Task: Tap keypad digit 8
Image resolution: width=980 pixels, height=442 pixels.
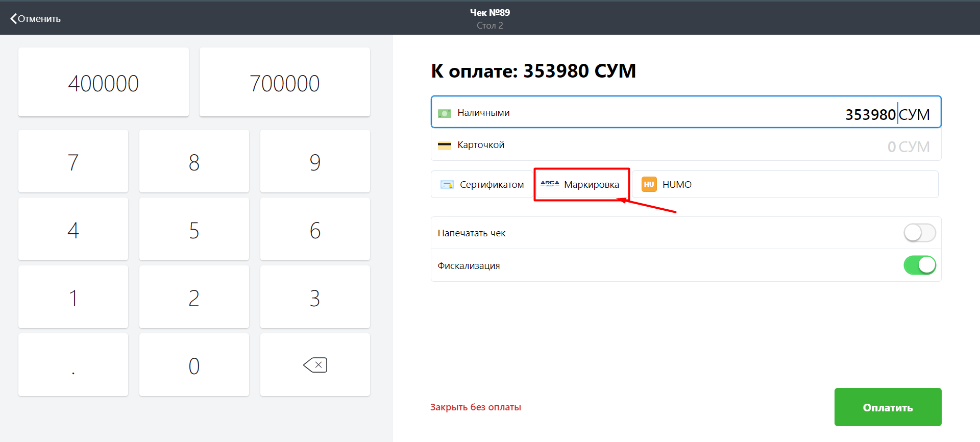Action: (x=194, y=161)
